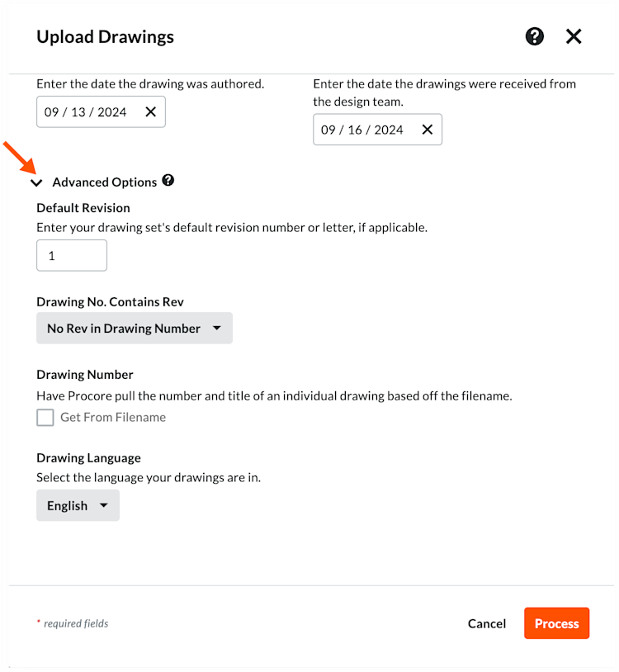619x672 pixels.
Task: Click 'Select the language your drawings are in' text
Action: coord(149,477)
